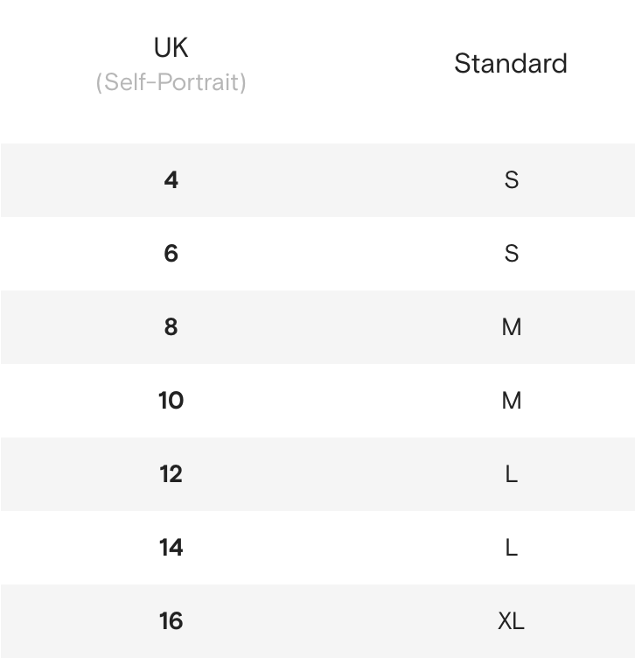Screen dimensions: 635x672
Task: Click the L value beside UK 12
Action: pos(512,474)
